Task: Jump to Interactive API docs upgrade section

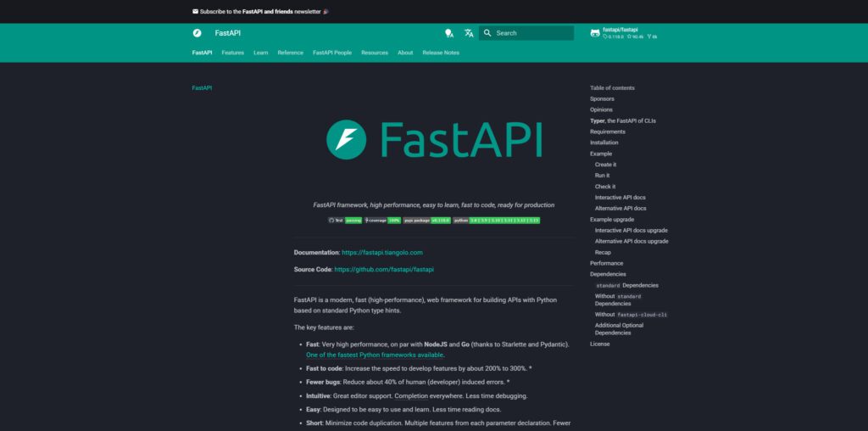Action: [631, 230]
